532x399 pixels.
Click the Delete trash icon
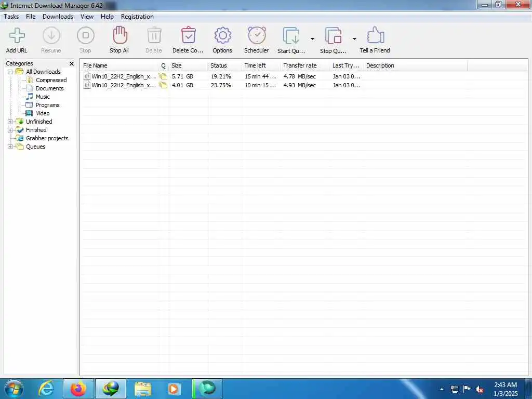point(154,35)
